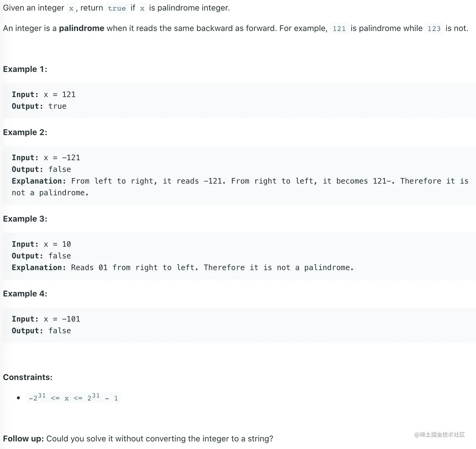Click the 'Constraints:' heading
The width and height of the screenshot is (476, 449).
[28, 377]
